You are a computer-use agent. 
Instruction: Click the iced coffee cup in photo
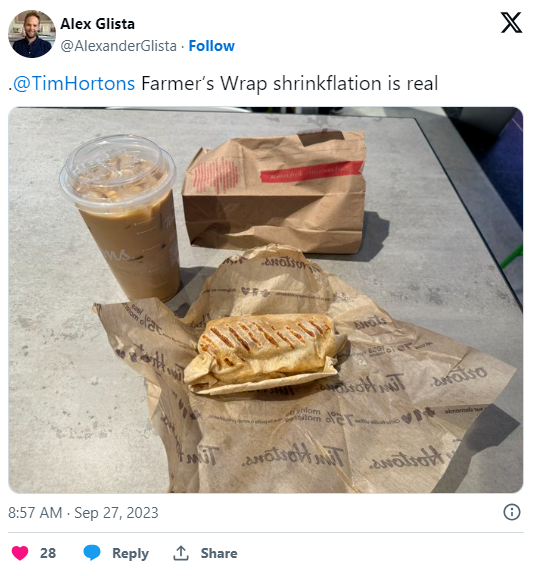pyautogui.click(x=120, y=217)
